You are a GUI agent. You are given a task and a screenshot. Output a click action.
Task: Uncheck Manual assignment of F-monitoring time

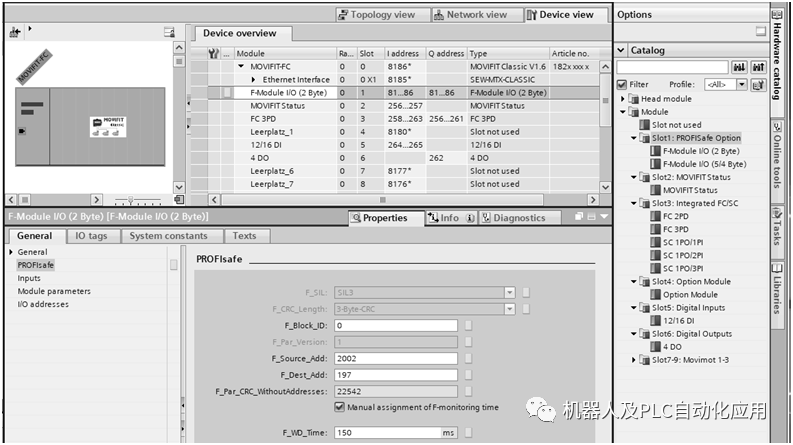pos(339,407)
